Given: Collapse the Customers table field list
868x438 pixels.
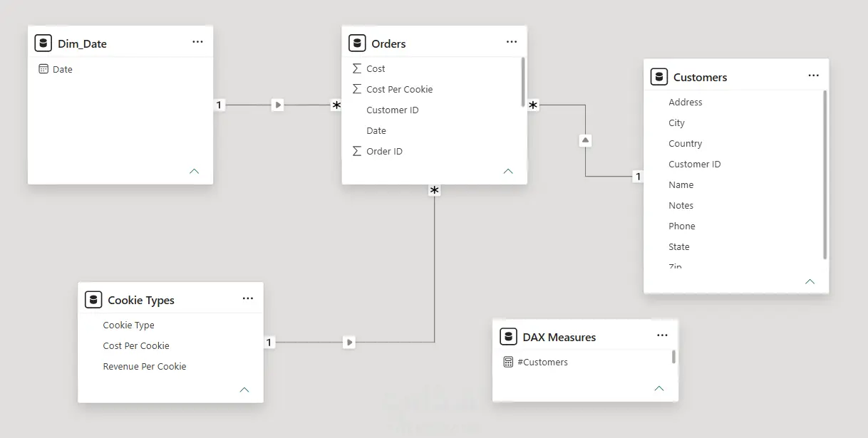Looking at the screenshot, I should point(810,281).
